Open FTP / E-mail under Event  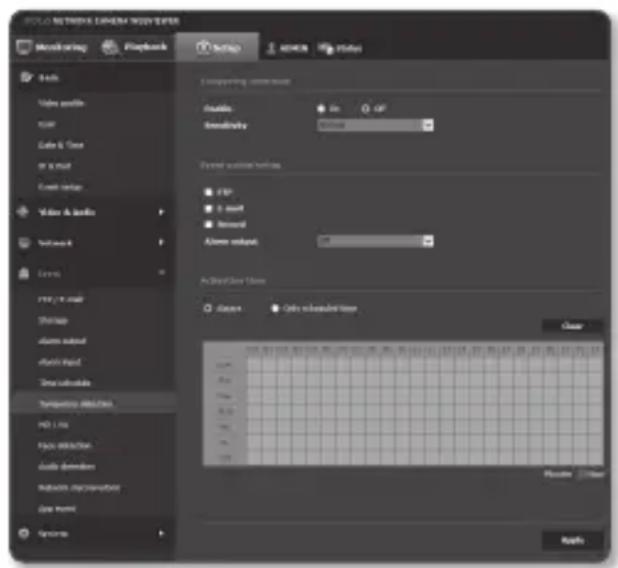coord(61,299)
